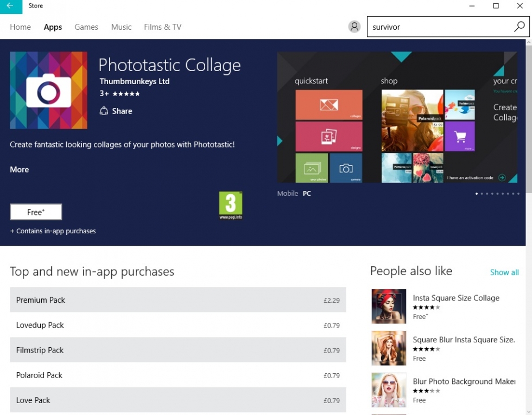The height and width of the screenshot is (415, 532).
Task: Click the first screenshot pagination dot
Action: point(477,194)
